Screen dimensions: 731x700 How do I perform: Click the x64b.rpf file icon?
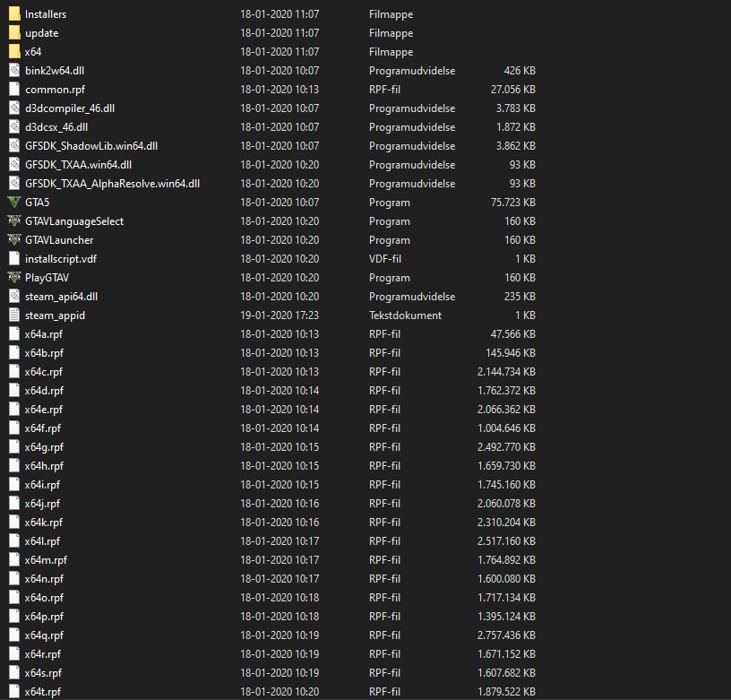pos(14,353)
